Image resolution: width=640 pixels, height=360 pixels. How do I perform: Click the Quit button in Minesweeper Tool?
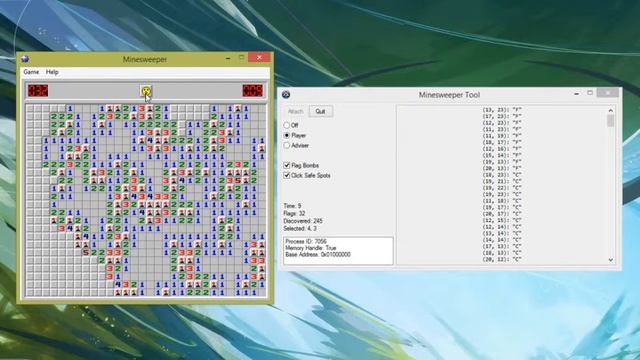(320, 111)
